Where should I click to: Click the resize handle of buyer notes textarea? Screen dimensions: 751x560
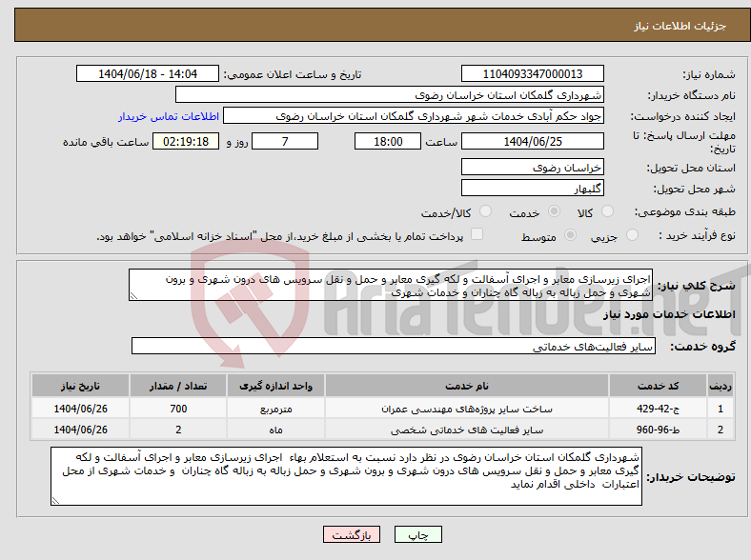pyautogui.click(x=55, y=500)
